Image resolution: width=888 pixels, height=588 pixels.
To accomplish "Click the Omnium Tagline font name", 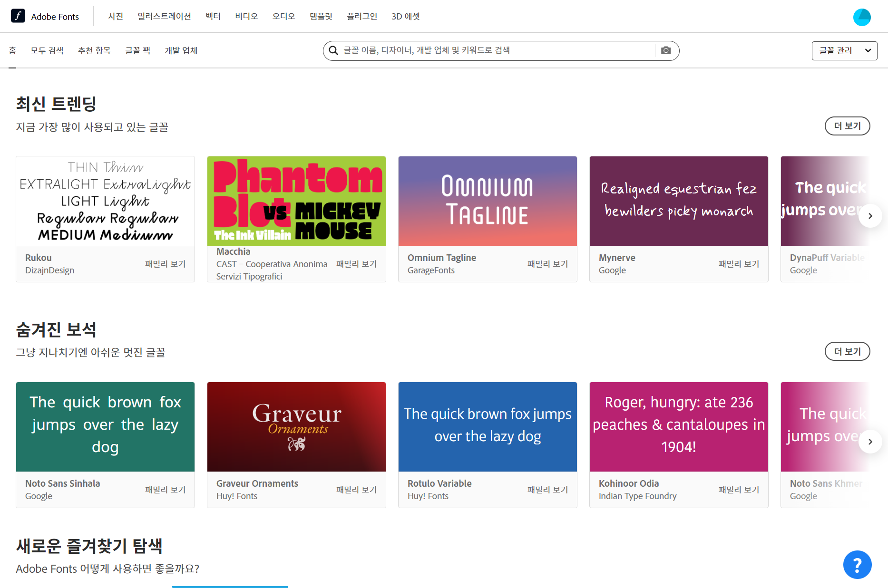I will (441, 258).
